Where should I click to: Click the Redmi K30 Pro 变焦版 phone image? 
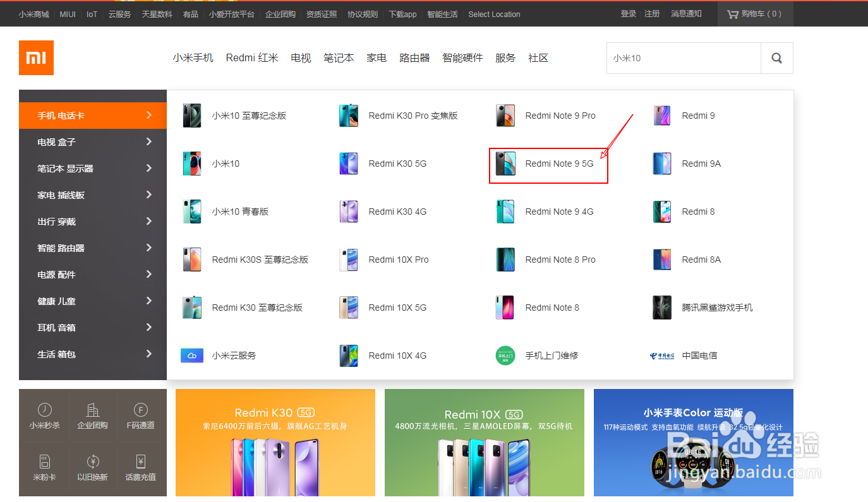(x=349, y=116)
